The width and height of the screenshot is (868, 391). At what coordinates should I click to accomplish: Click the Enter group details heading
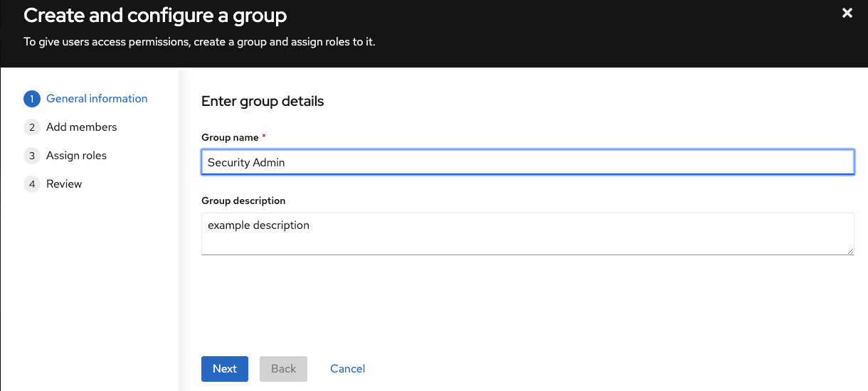click(x=263, y=102)
